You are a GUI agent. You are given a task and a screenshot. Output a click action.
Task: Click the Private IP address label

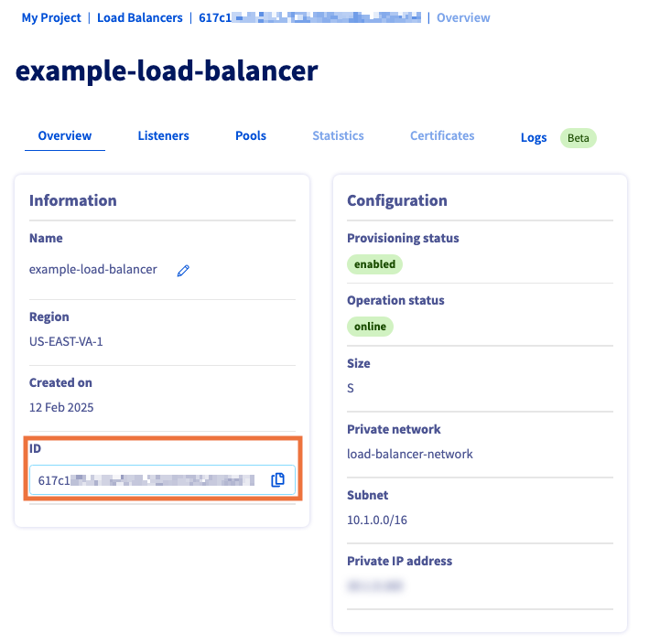coord(399,561)
